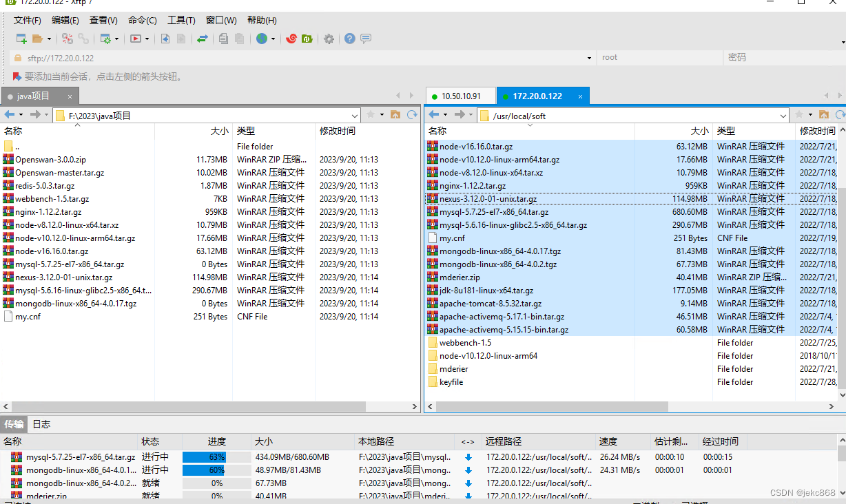Switch to the 日志 log tab

[x=41, y=424]
